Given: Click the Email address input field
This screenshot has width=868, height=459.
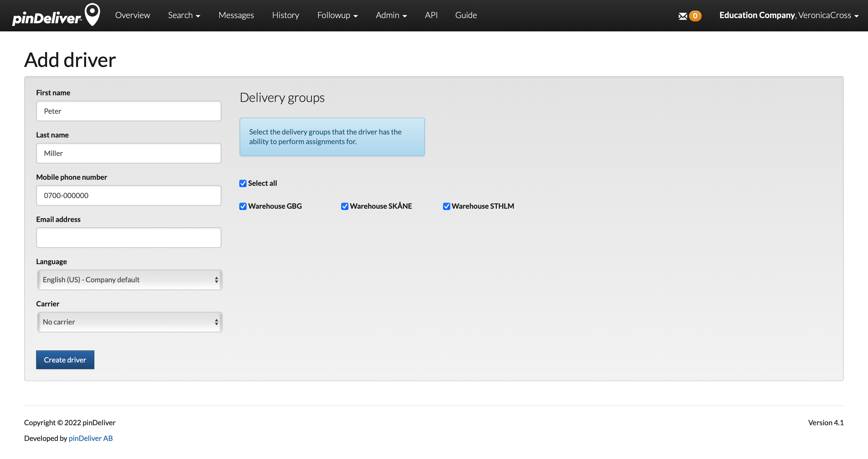Looking at the screenshot, I should (x=129, y=237).
